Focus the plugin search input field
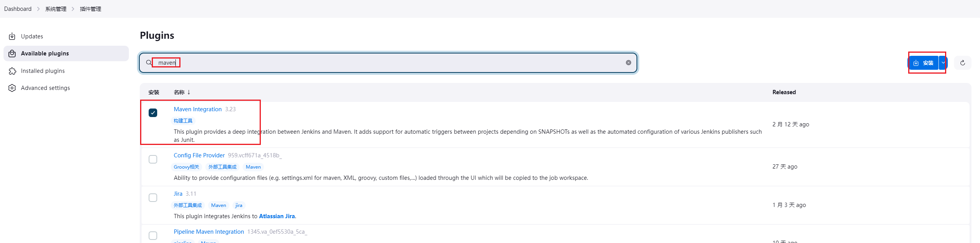 click(x=388, y=63)
